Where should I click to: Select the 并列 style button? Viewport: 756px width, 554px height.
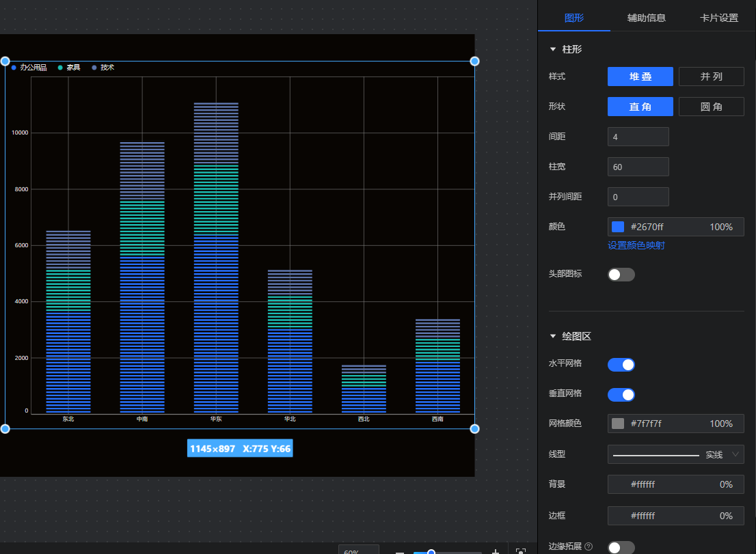point(711,77)
